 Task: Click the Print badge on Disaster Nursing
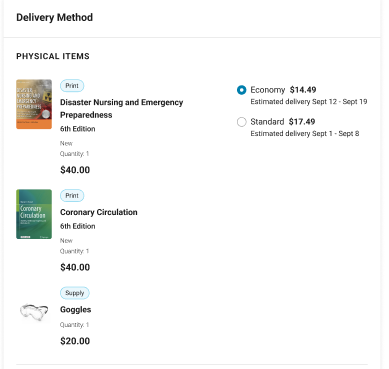click(72, 86)
